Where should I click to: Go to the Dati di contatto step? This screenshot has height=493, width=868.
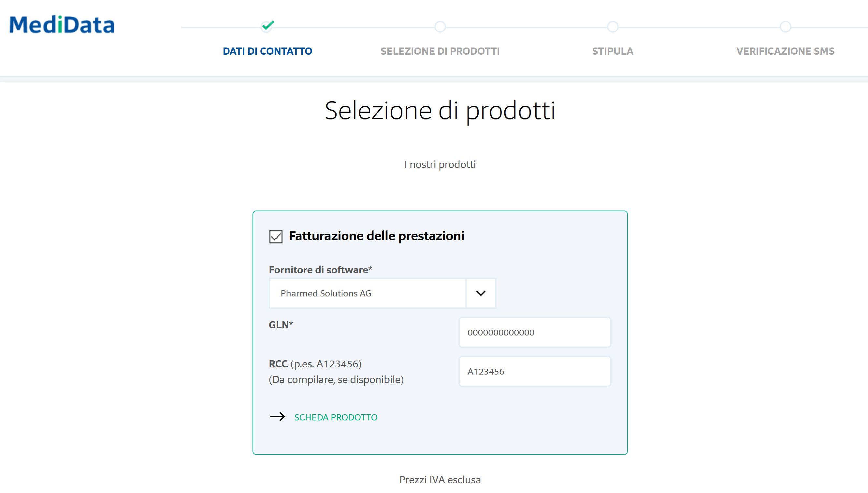coord(268,51)
